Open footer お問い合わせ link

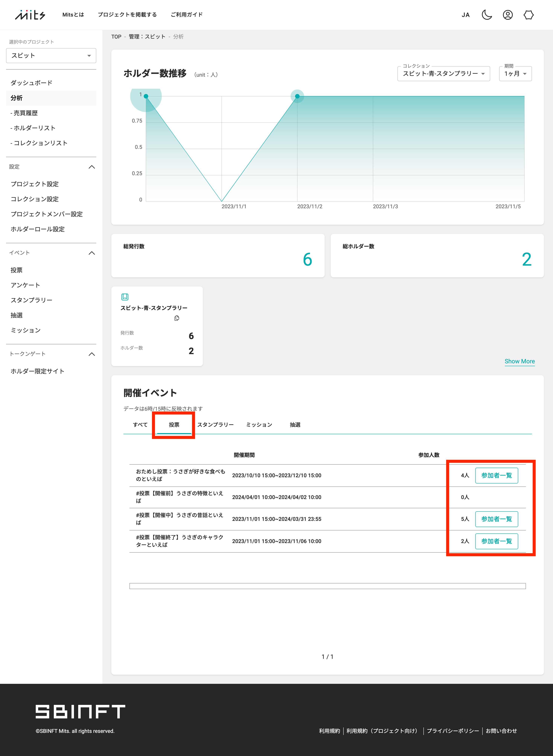pyautogui.click(x=501, y=731)
